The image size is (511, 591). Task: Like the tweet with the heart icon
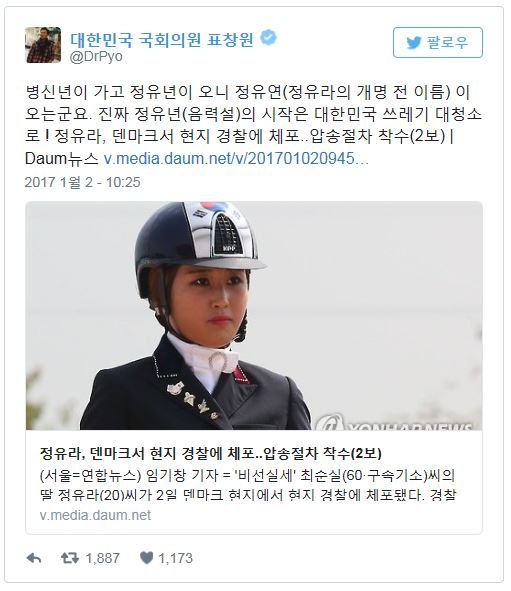[x=146, y=558]
